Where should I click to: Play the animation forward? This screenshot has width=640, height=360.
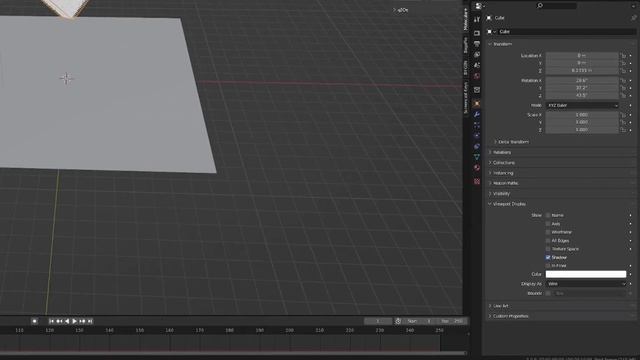coord(75,321)
